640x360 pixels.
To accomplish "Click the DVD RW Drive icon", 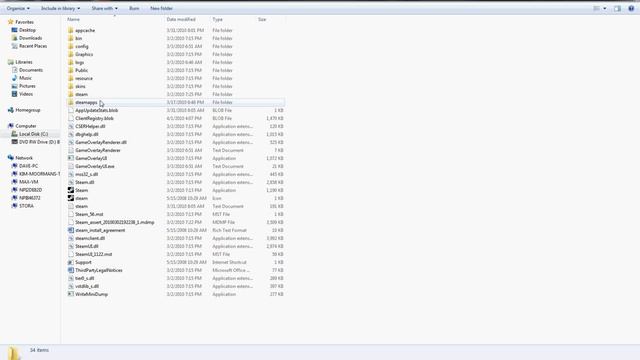I will 15,142.
